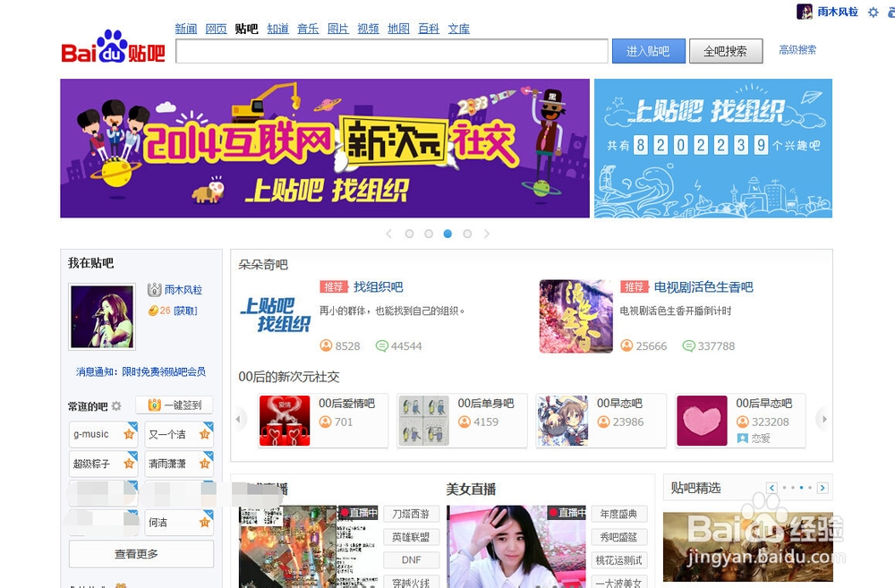Click [获取] link next to coins
895x588 pixels.
pyautogui.click(x=185, y=311)
